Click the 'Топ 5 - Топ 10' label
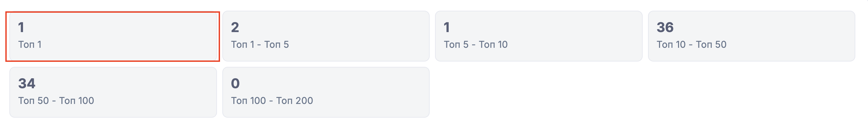Viewport: 868px width, 121px height. pyautogui.click(x=476, y=44)
